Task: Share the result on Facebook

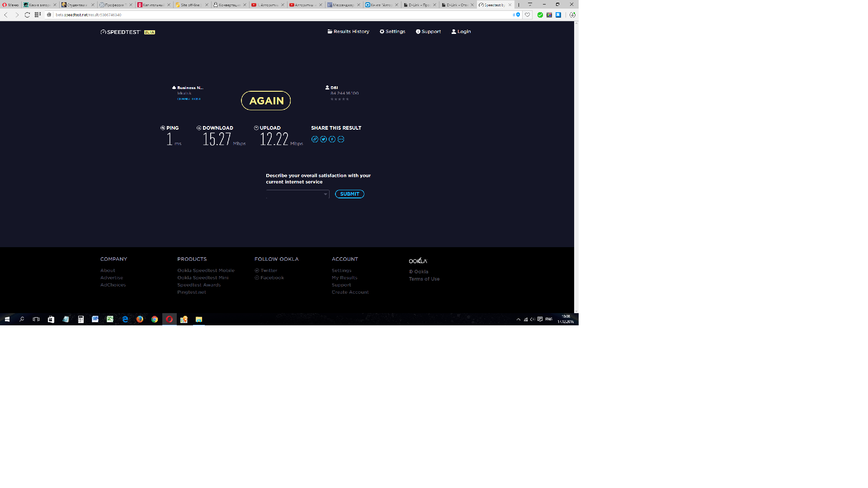Action: point(332,139)
